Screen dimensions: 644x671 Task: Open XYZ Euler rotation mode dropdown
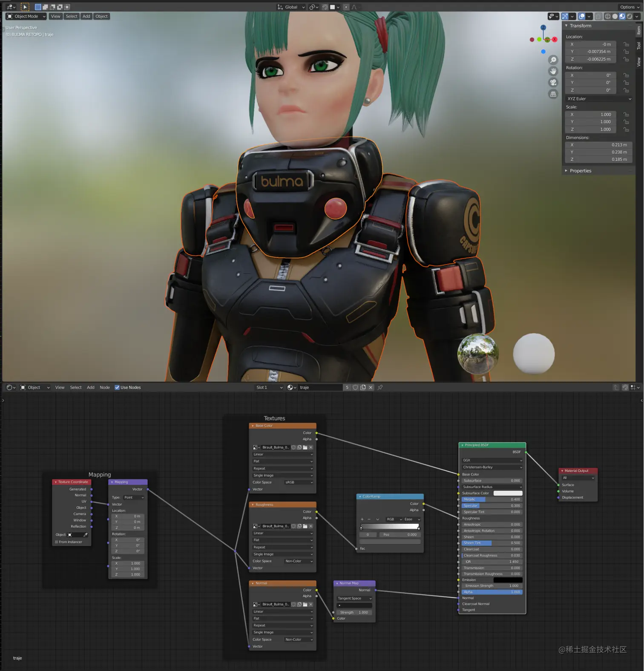pos(598,99)
